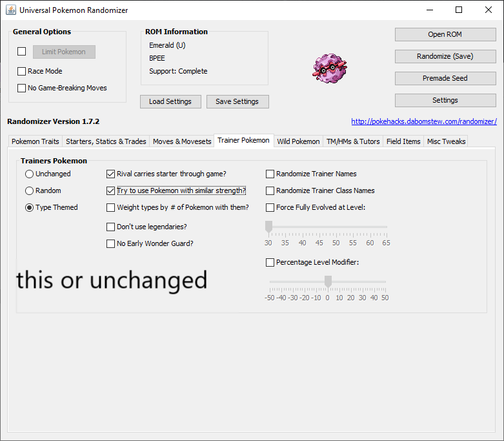Screen dimensions: 504x441
Task: Close the Universal Pokemon Randomizer window
Action: (x=489, y=10)
